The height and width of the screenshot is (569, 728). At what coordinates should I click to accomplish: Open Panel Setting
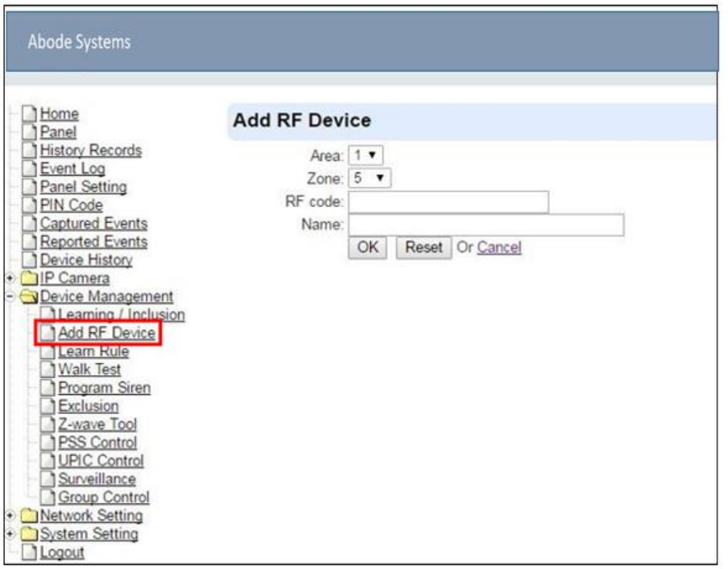(83, 186)
